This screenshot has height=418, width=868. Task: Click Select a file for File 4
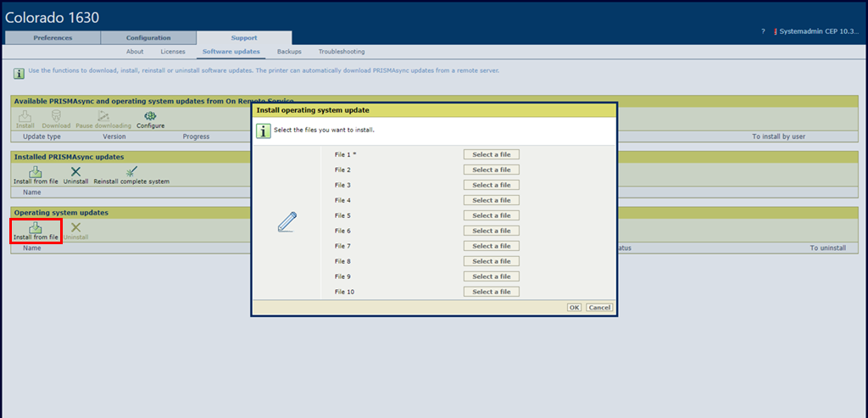492,200
